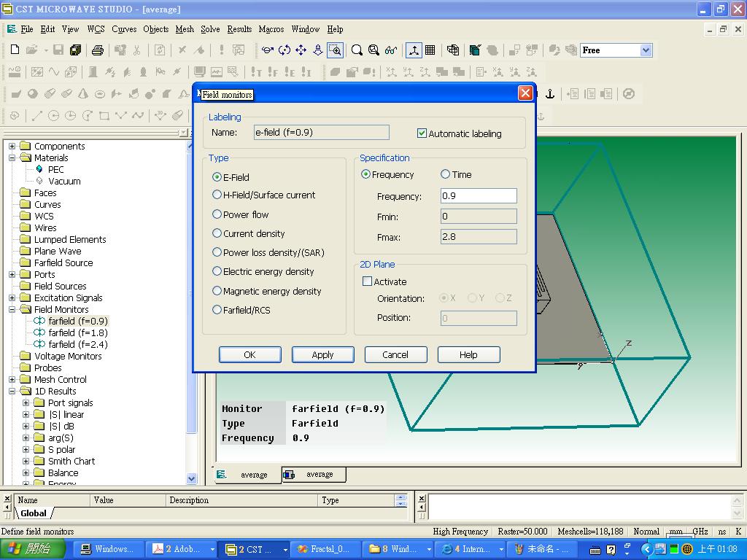
Task: Click the cutting plane icon
Action: 475,50
